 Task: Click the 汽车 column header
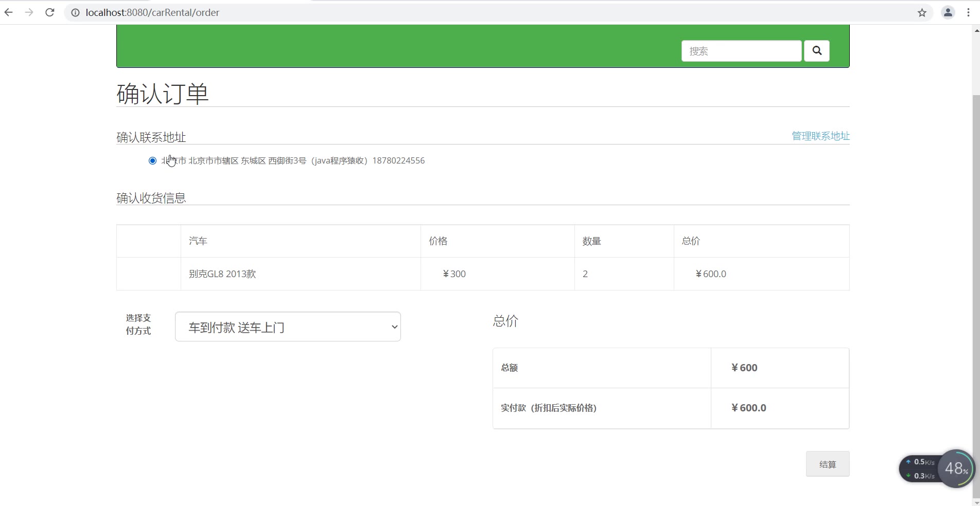tap(198, 241)
